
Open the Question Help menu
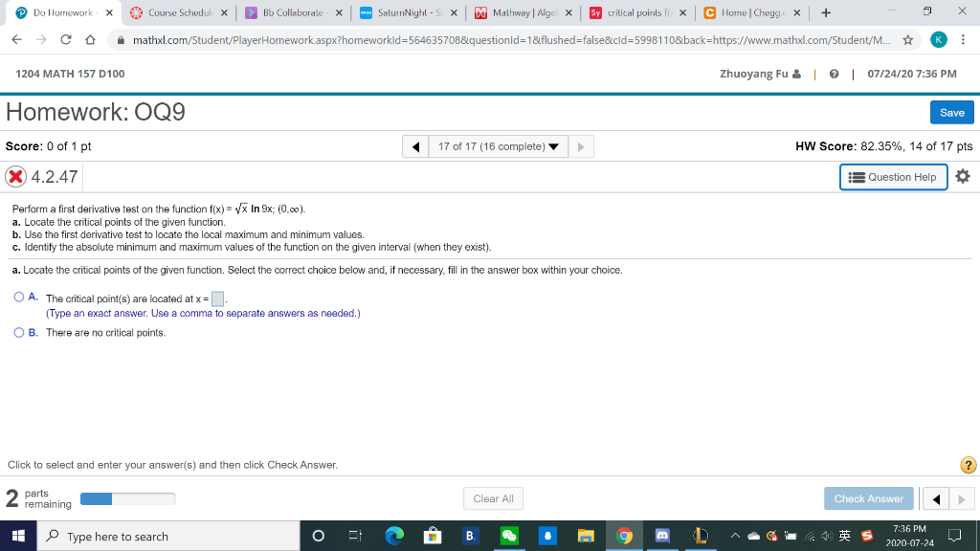tap(892, 177)
